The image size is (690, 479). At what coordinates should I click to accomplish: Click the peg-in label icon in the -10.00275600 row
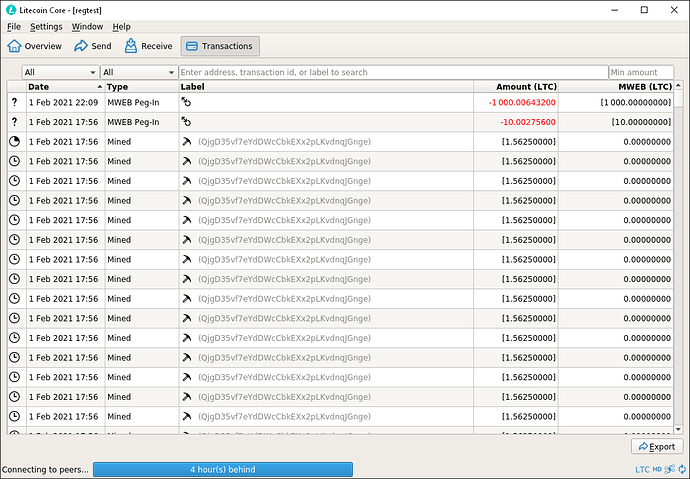click(186, 122)
